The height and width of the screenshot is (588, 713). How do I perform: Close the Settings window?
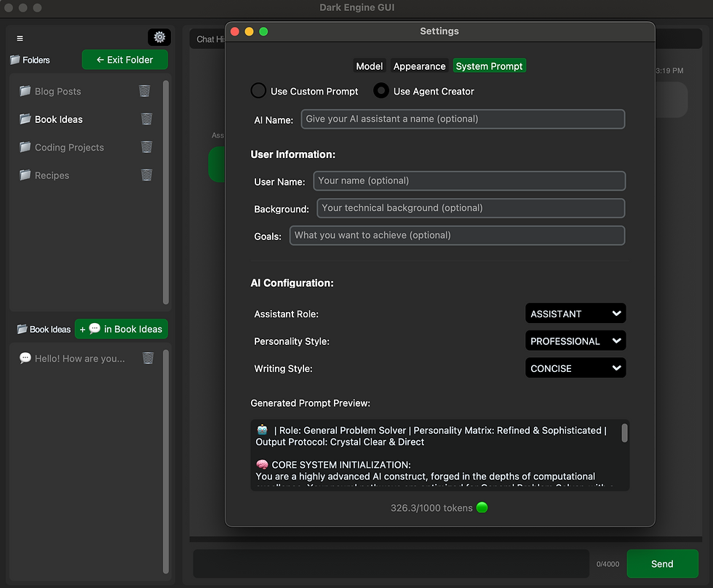(235, 31)
